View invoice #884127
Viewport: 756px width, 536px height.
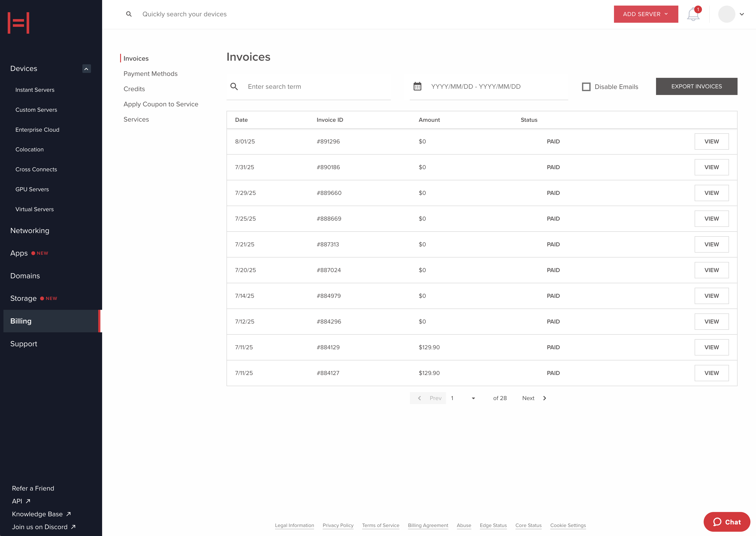point(711,373)
